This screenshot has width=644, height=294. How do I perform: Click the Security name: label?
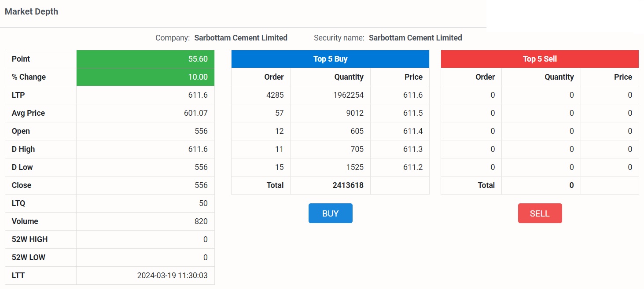coord(339,38)
